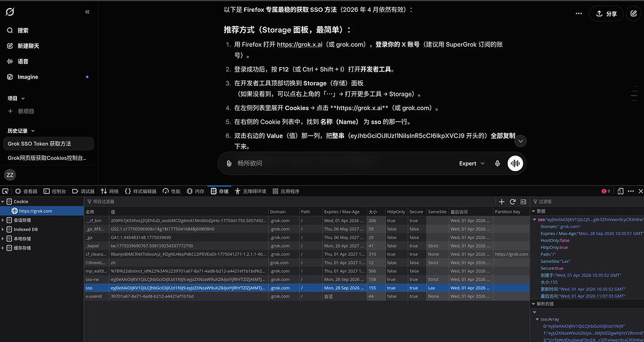The height and width of the screenshot is (342, 644).
Task: Collapse the 历史记录 section
Action: 21,131
